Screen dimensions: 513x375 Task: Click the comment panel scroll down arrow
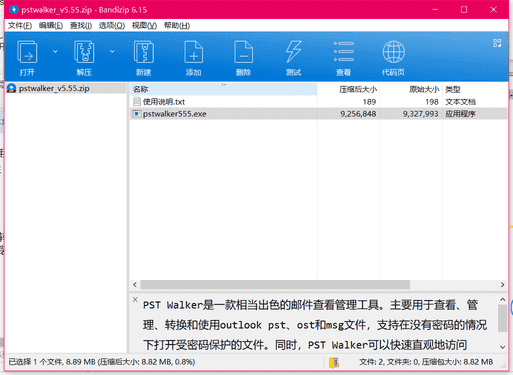(x=503, y=347)
